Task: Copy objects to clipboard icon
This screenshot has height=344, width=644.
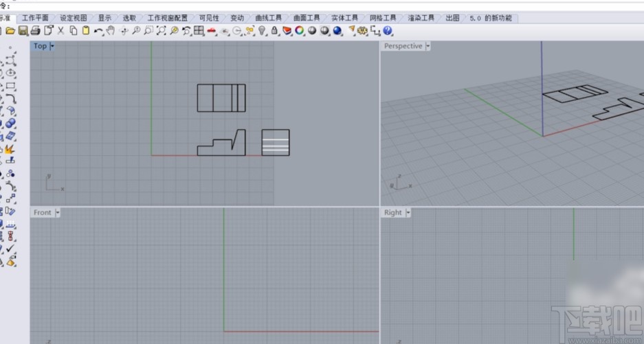Action: tap(74, 30)
